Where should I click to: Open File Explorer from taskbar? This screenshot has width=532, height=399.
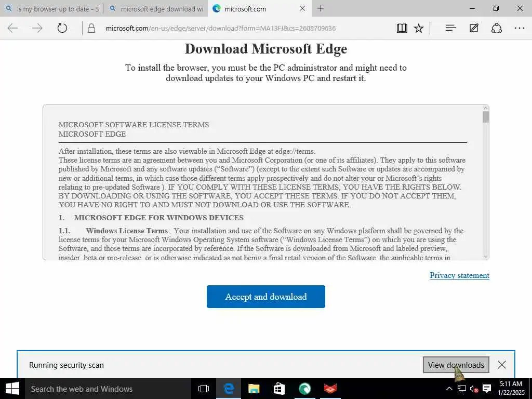(254, 389)
